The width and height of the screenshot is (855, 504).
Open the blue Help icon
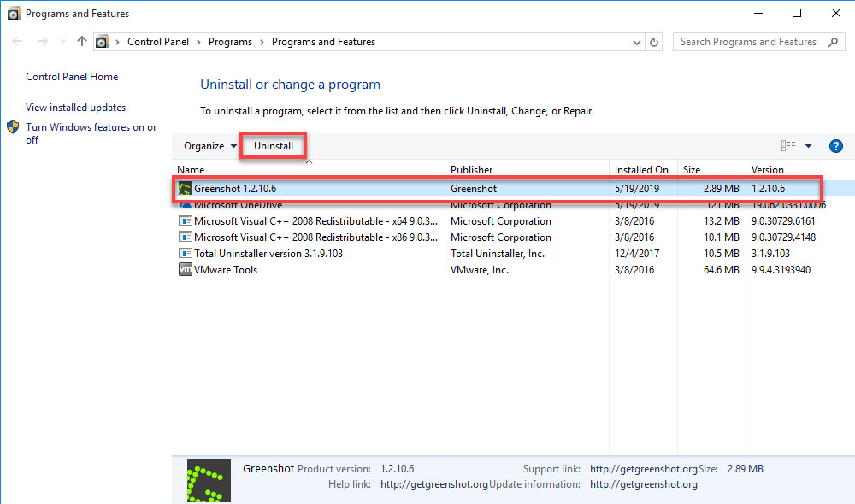click(836, 146)
